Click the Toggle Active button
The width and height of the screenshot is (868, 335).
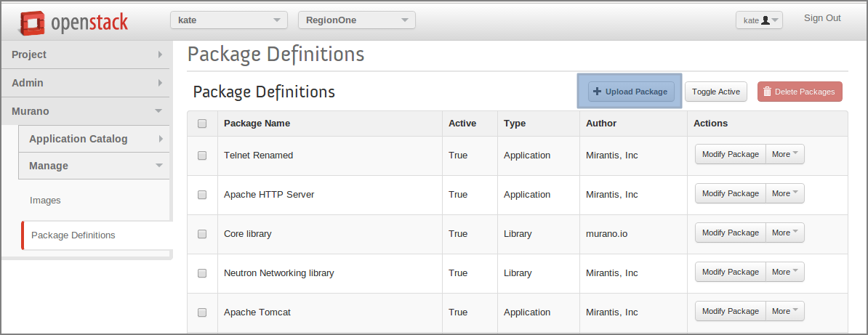715,92
